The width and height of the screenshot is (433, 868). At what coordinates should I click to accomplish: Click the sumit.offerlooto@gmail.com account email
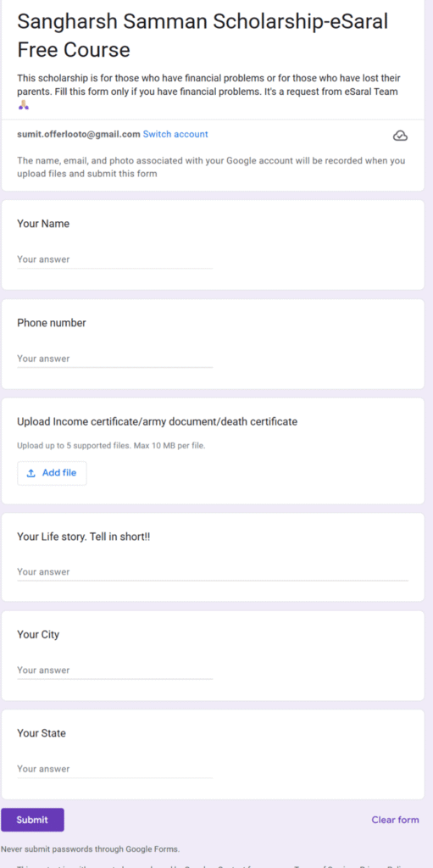[79, 134]
